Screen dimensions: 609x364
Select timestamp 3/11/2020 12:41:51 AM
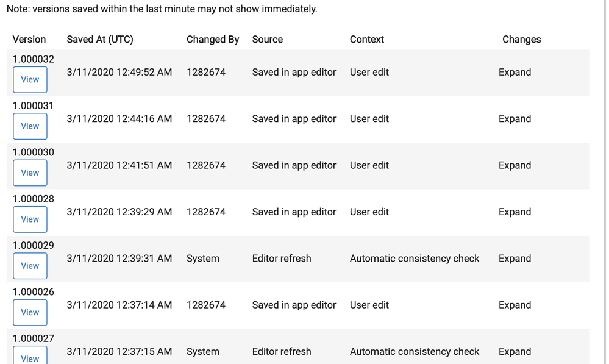[119, 165]
